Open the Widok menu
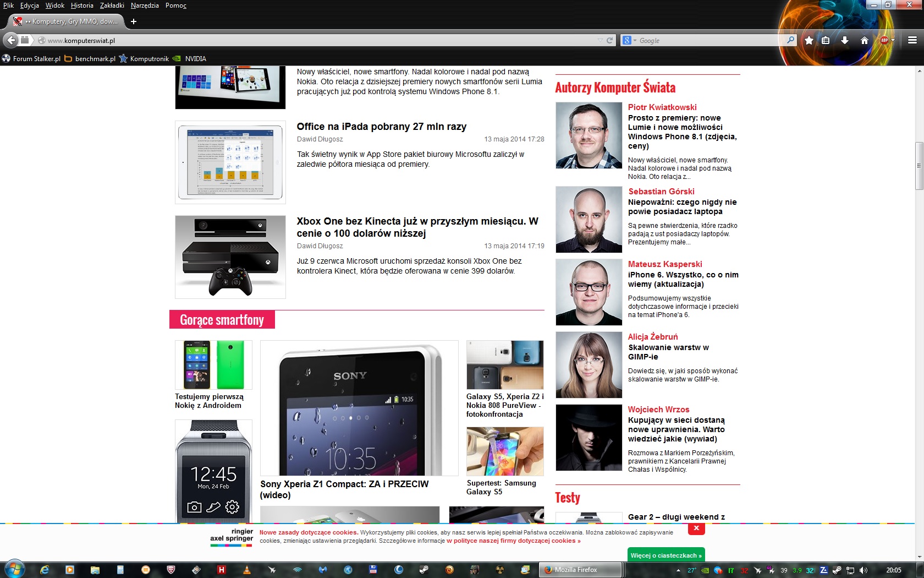Image resolution: width=924 pixels, height=578 pixels. 55,6
